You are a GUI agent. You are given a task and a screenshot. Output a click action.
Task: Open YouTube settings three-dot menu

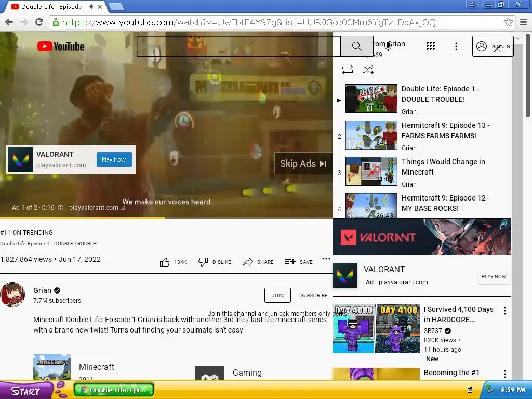pos(456,46)
